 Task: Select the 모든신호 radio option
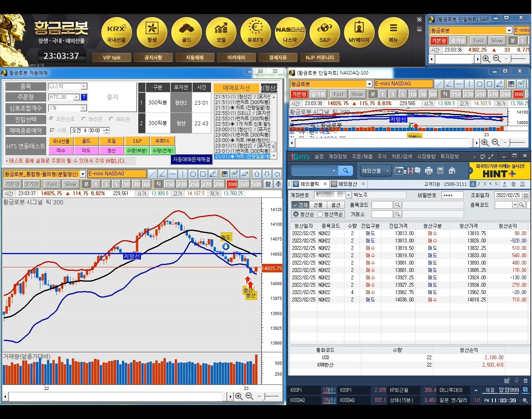[x=52, y=119]
